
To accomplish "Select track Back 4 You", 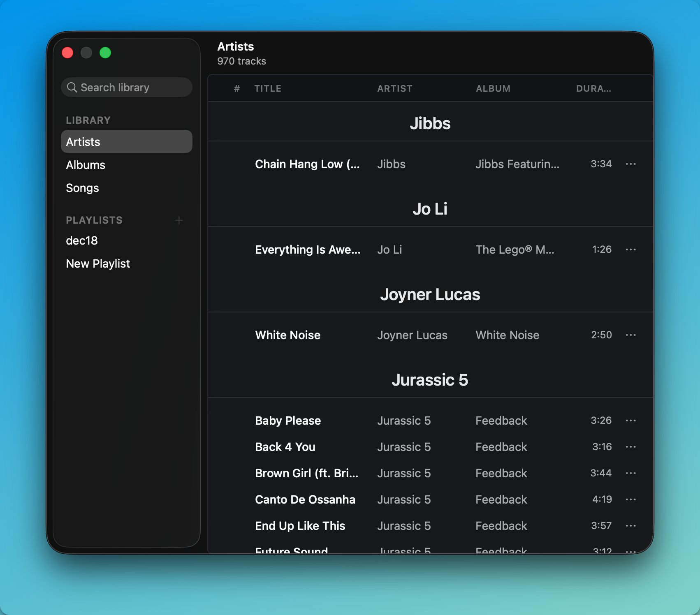I will tap(285, 447).
